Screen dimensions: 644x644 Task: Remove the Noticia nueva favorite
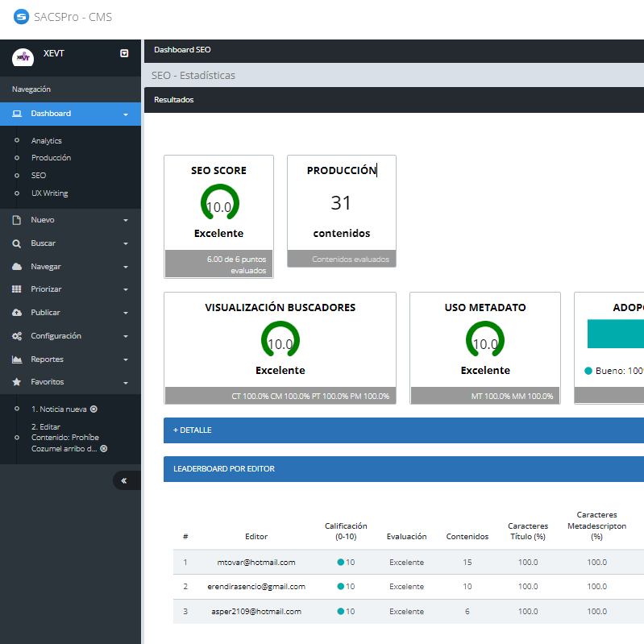click(x=94, y=409)
